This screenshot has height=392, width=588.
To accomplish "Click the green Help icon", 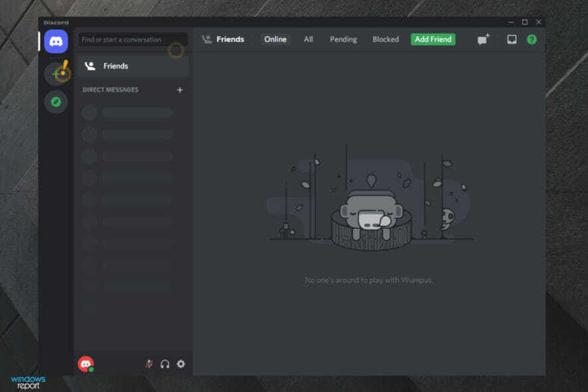I will coord(531,39).
